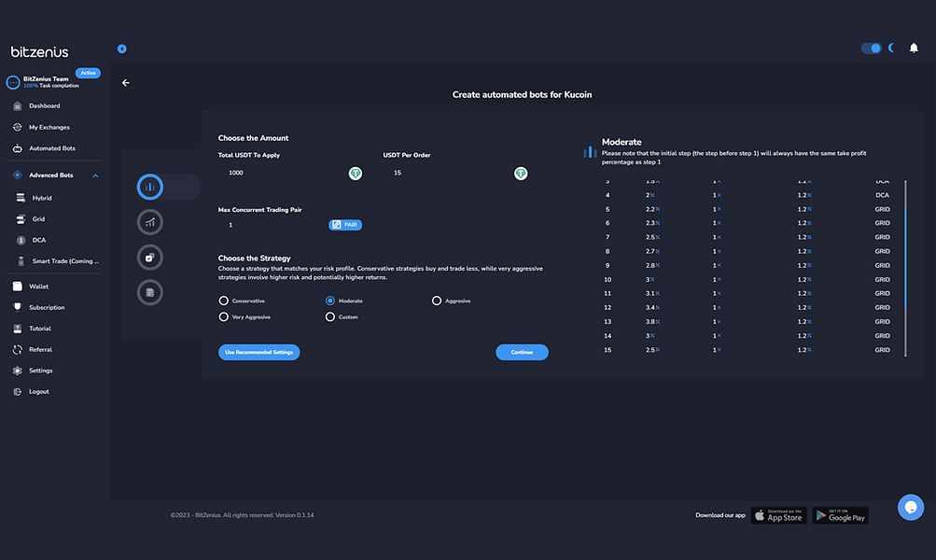Click Use Recommended Settings button
The width and height of the screenshot is (936, 560).
[259, 352]
